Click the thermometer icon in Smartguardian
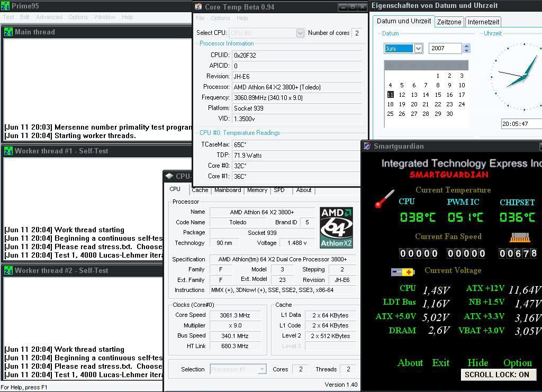Screen dimensions: 542x392 384,199
